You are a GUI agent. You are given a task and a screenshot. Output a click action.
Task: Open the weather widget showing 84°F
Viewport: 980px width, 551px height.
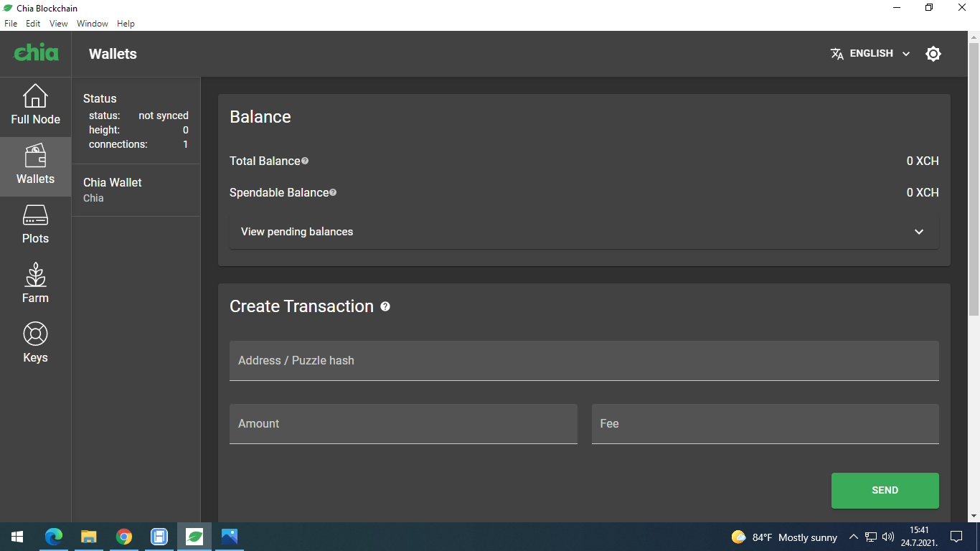coord(784,537)
